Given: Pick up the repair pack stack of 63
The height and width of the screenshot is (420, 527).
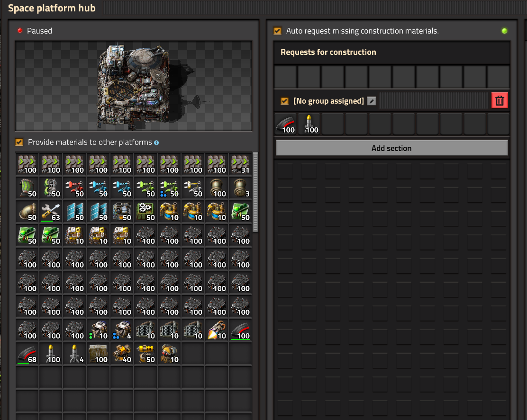Looking at the screenshot, I should [x=51, y=212].
